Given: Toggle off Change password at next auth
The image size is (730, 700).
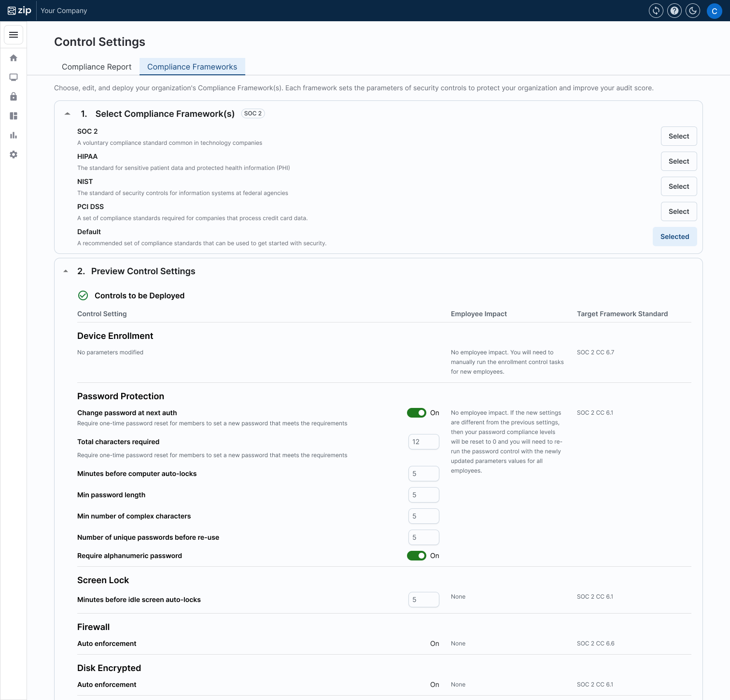Looking at the screenshot, I should [416, 413].
